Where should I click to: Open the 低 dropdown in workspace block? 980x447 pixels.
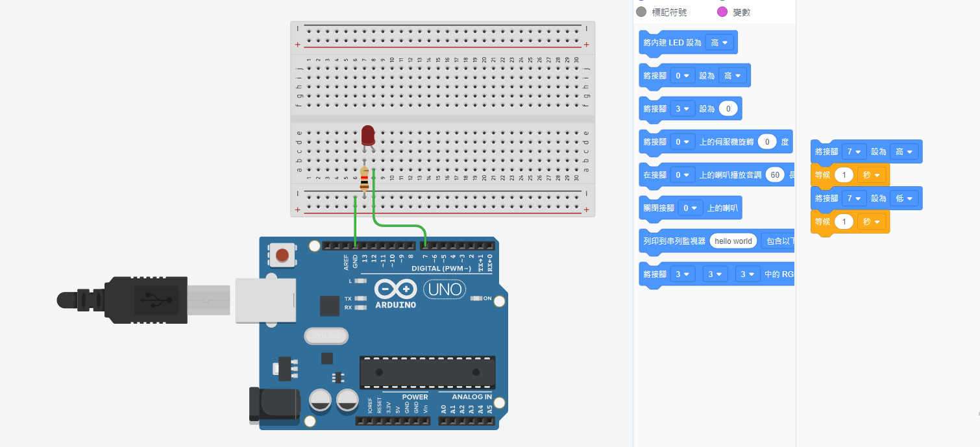click(x=904, y=199)
